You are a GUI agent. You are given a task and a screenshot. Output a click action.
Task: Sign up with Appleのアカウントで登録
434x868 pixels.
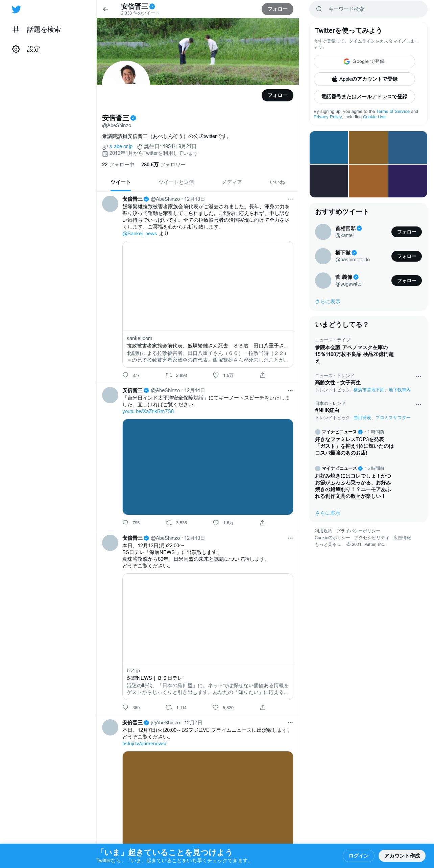(x=364, y=79)
